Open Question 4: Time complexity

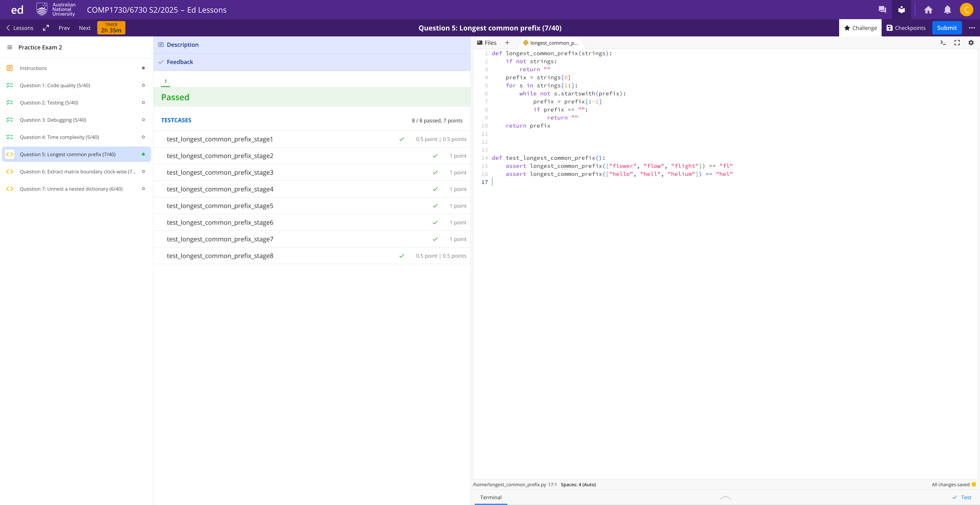tap(76, 137)
